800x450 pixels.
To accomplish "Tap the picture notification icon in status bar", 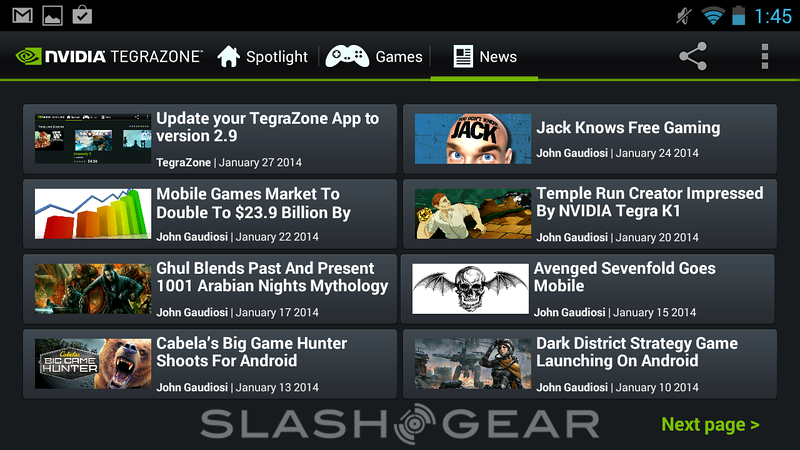I will [53, 16].
